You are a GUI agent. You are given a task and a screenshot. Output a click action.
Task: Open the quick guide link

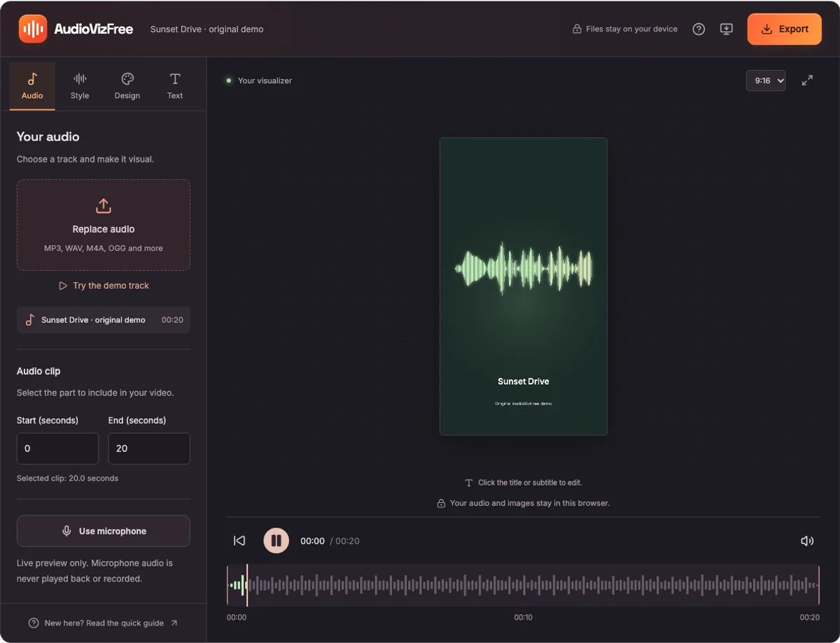click(x=104, y=623)
